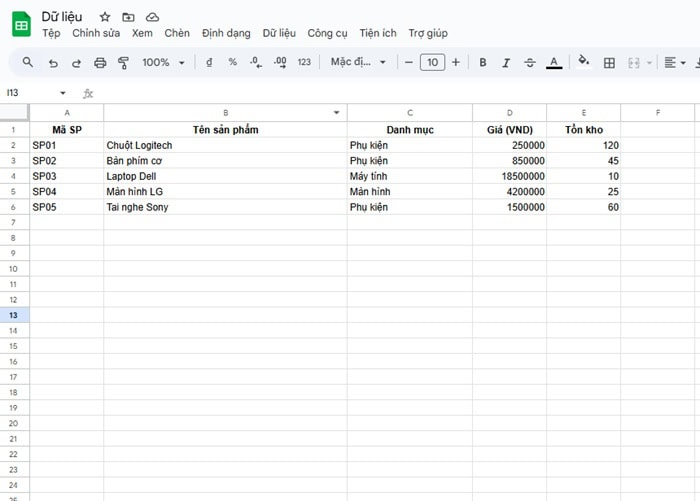The width and height of the screenshot is (700, 501).
Task: Redo the last action
Action: tap(76, 63)
